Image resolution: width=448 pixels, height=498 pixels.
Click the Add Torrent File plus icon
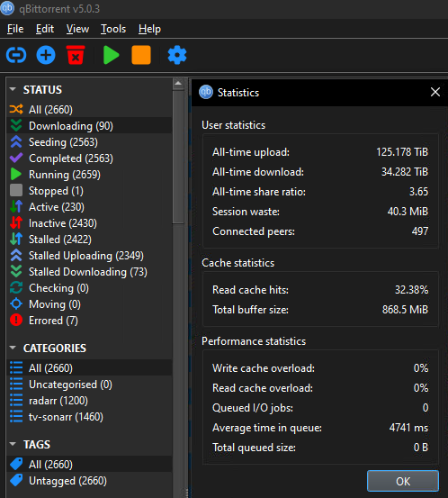point(46,55)
